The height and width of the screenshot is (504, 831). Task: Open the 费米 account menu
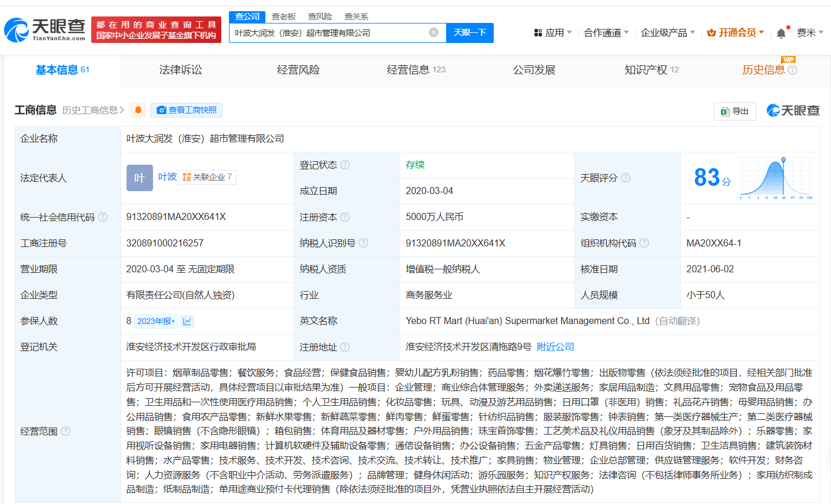pos(810,33)
